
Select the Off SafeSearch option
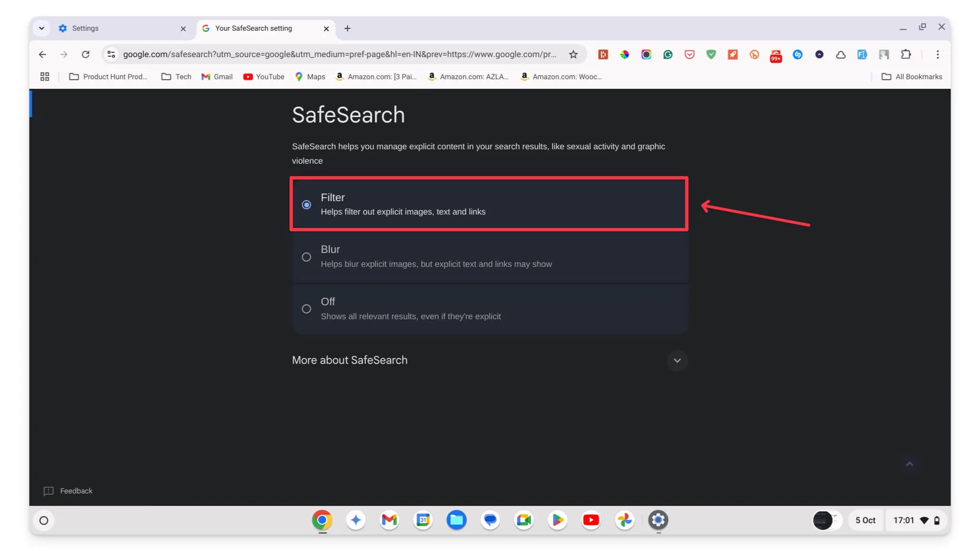pyautogui.click(x=306, y=309)
